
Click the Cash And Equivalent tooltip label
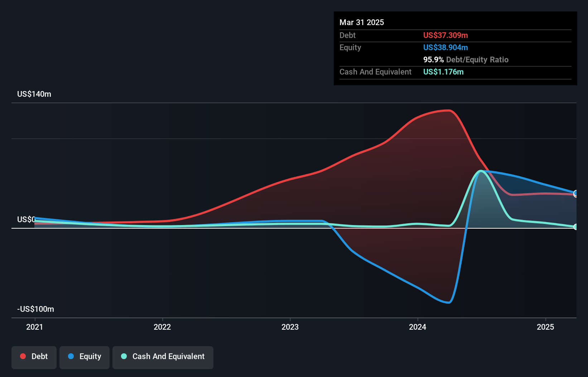(x=375, y=72)
